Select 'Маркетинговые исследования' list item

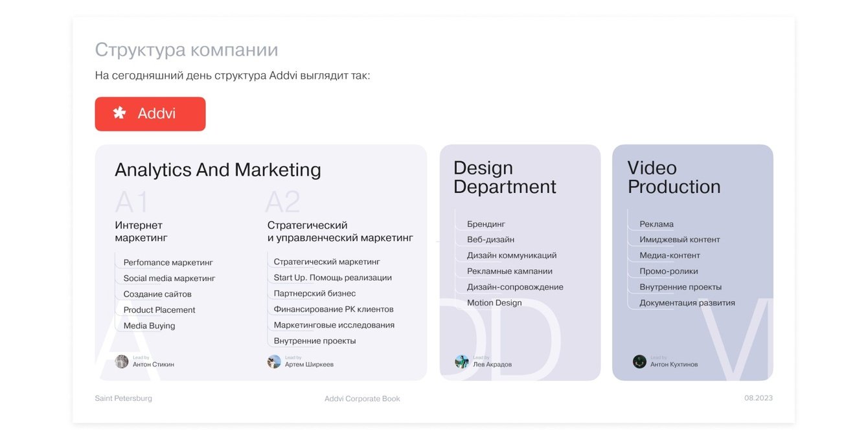334,325
